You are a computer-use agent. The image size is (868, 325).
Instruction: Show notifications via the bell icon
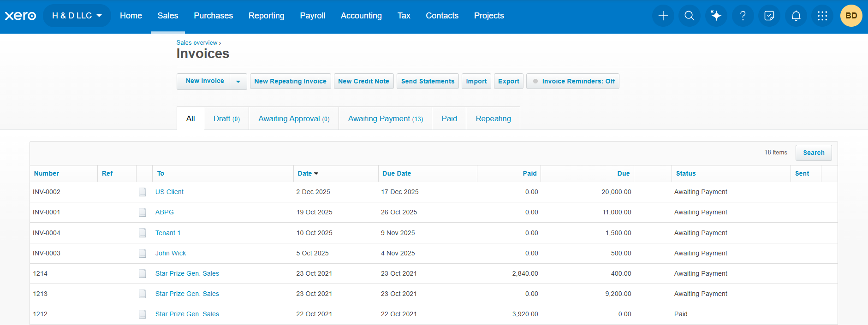[x=796, y=16]
